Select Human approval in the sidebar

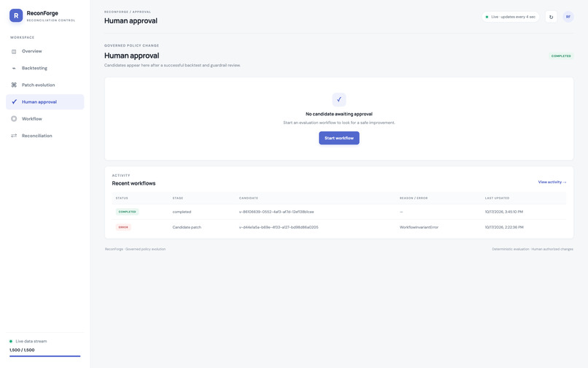coord(45,101)
